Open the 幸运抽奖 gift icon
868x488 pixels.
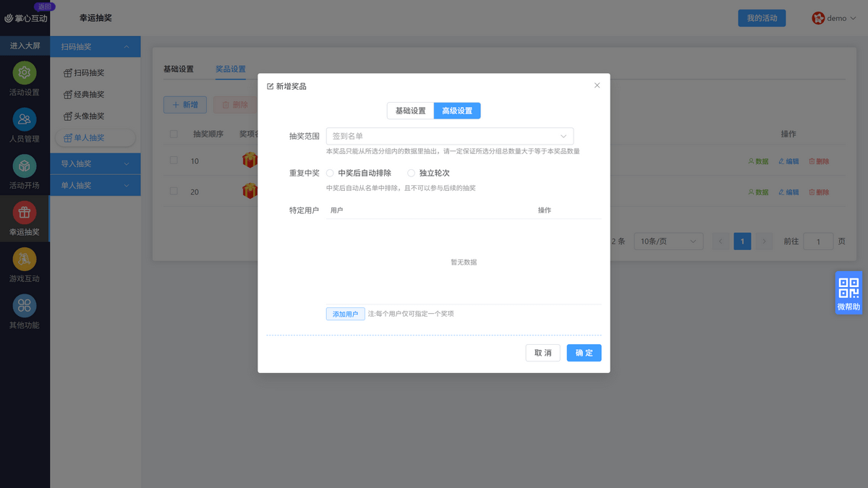click(x=25, y=213)
